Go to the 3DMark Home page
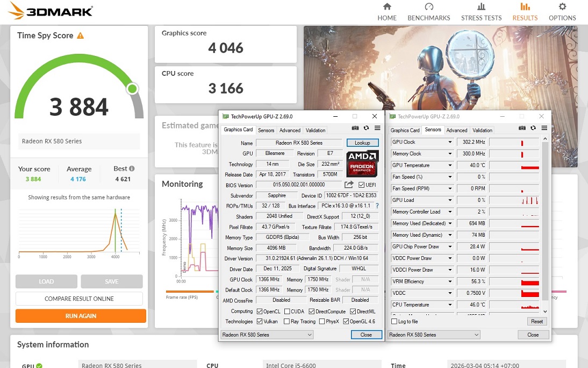The image size is (588, 368). pyautogui.click(x=386, y=12)
